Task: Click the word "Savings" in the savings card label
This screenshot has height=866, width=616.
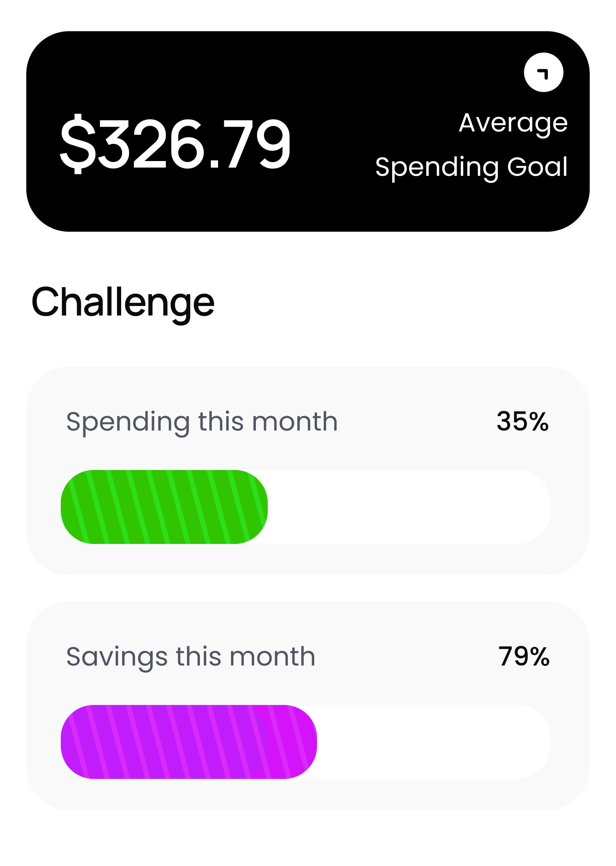Action: [x=117, y=657]
